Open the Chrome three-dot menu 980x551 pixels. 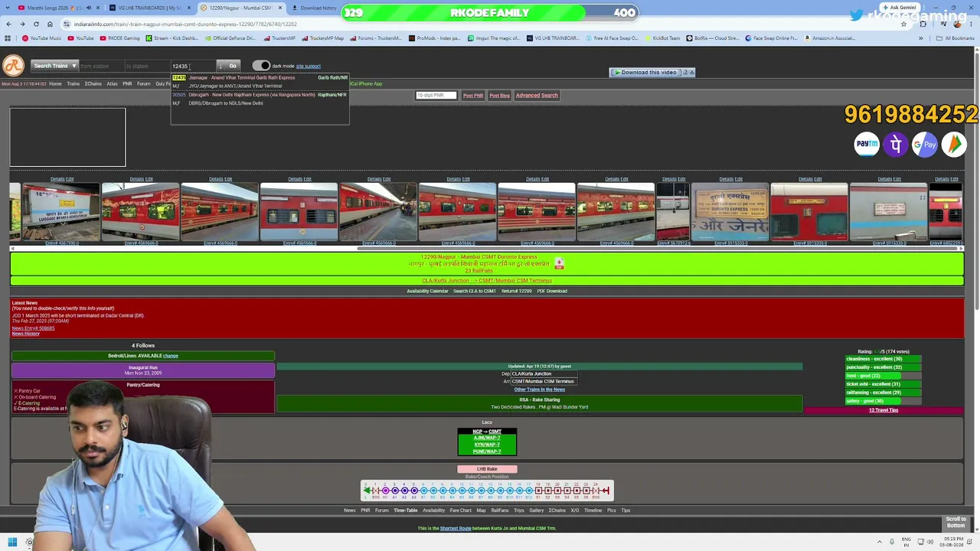[972, 24]
